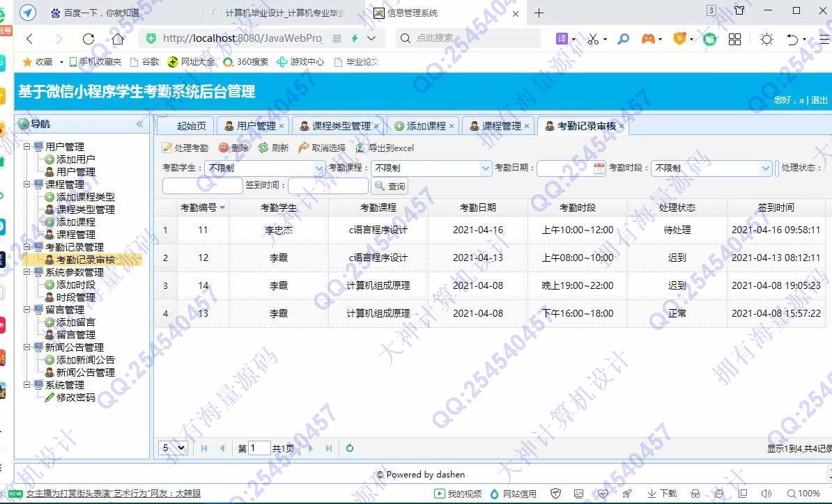Viewport: 832px width, 504px height.
Task: Close the 添加课程 tab
Action: (452, 126)
